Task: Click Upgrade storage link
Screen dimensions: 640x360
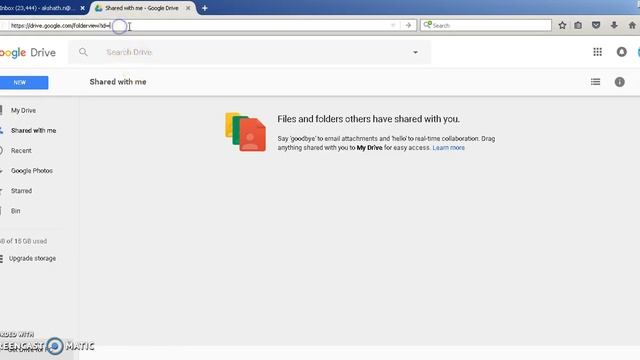Action: tap(32, 258)
